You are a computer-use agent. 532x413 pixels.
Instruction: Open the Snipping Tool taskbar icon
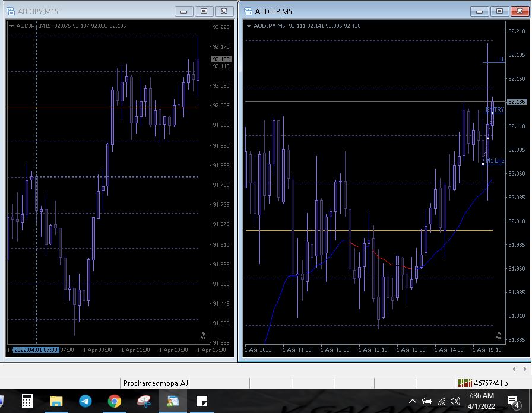coord(143,401)
